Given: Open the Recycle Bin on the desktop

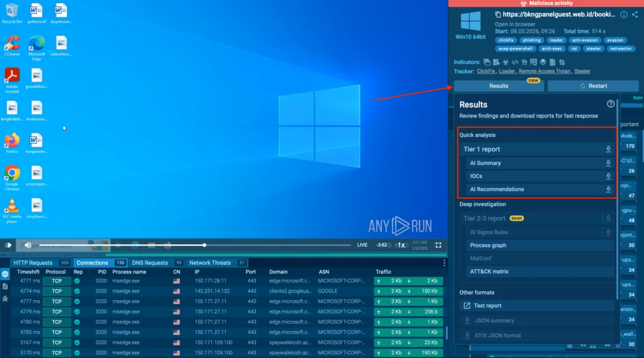Looking at the screenshot, I should tap(12, 13).
